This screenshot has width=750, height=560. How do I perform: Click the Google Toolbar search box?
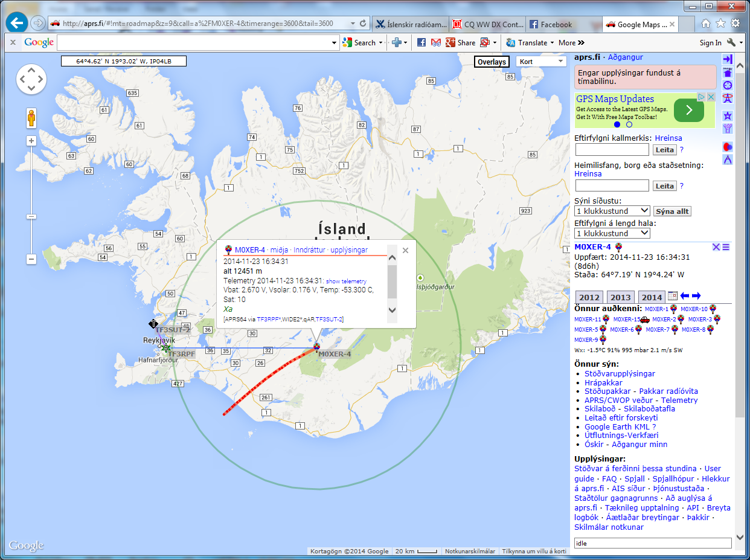194,43
